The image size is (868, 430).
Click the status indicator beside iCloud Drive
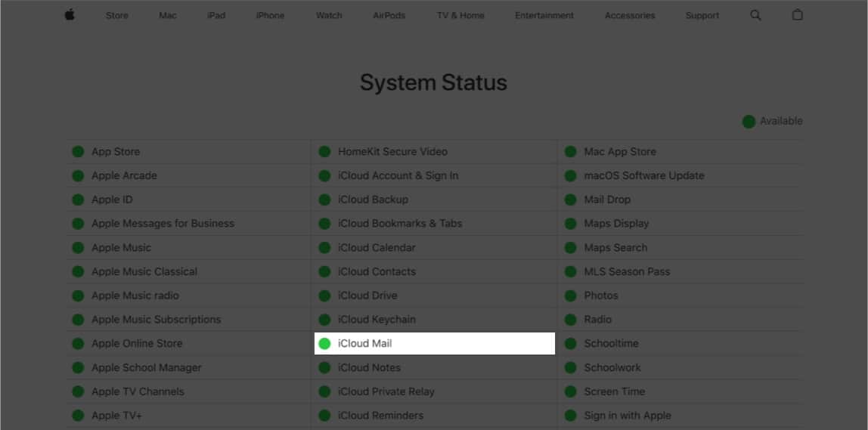(324, 295)
